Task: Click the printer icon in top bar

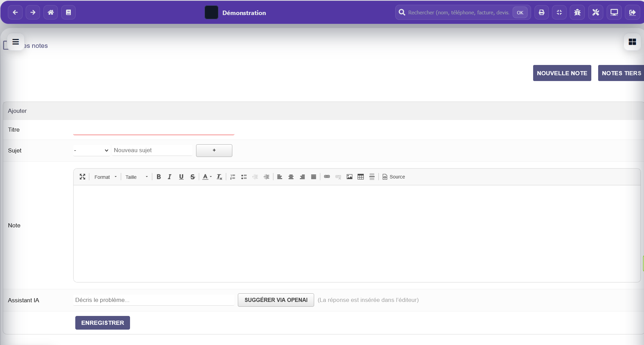Action: click(541, 13)
